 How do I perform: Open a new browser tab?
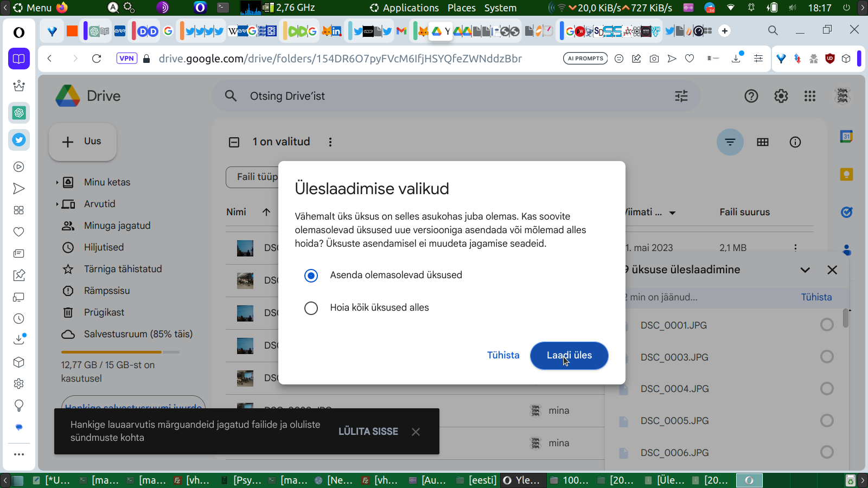[725, 31]
